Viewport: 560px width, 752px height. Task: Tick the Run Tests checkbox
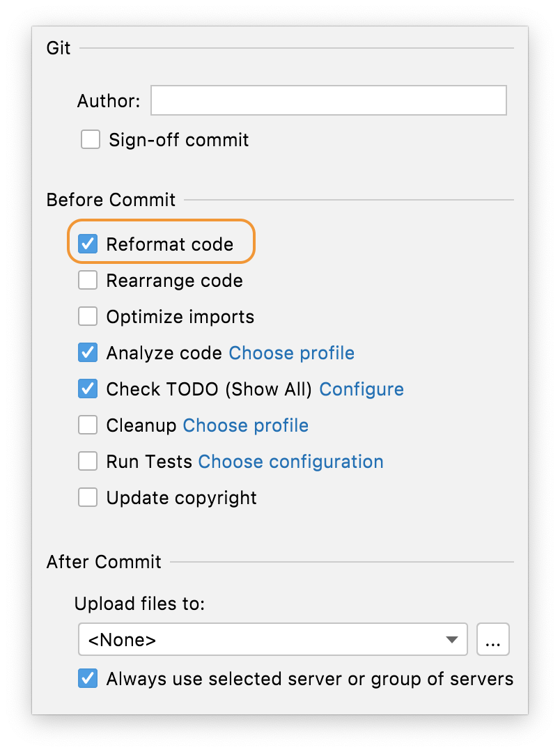(88, 462)
